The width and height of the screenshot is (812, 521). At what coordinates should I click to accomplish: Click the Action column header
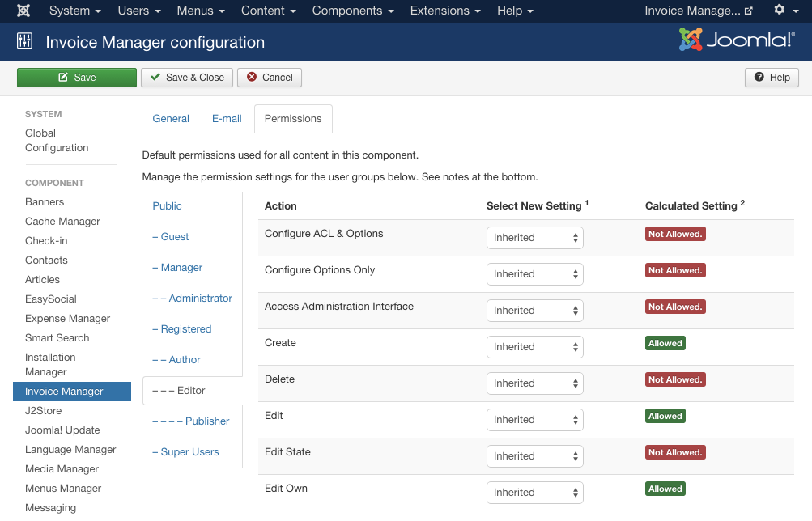pyautogui.click(x=281, y=206)
